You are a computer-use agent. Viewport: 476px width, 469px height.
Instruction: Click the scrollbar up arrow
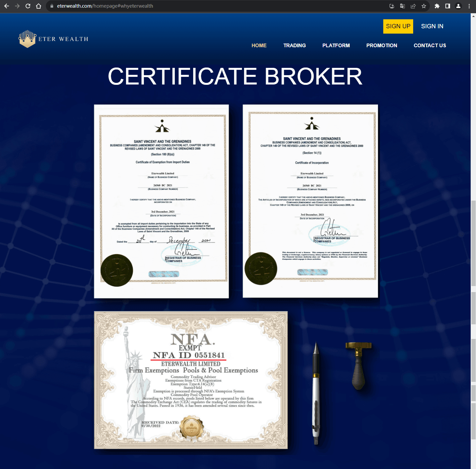[x=473, y=16]
